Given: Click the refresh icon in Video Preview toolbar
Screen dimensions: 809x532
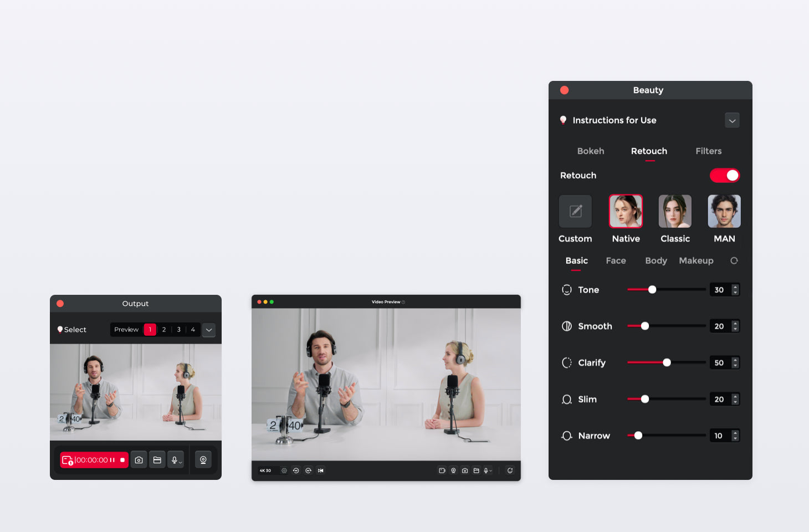Looking at the screenshot, I should pyautogui.click(x=510, y=470).
